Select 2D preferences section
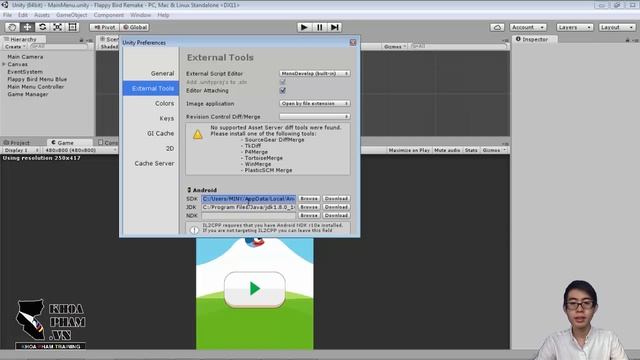This screenshot has height=360, width=640. (151, 148)
